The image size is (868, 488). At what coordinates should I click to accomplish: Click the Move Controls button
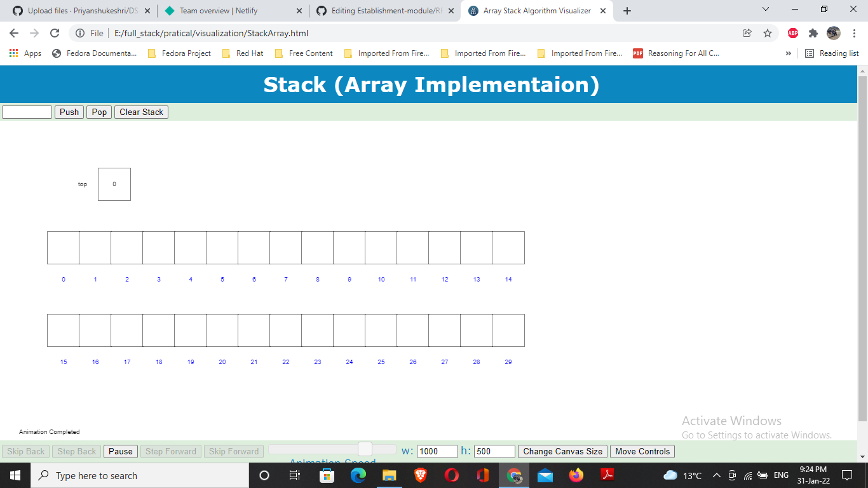pyautogui.click(x=642, y=451)
